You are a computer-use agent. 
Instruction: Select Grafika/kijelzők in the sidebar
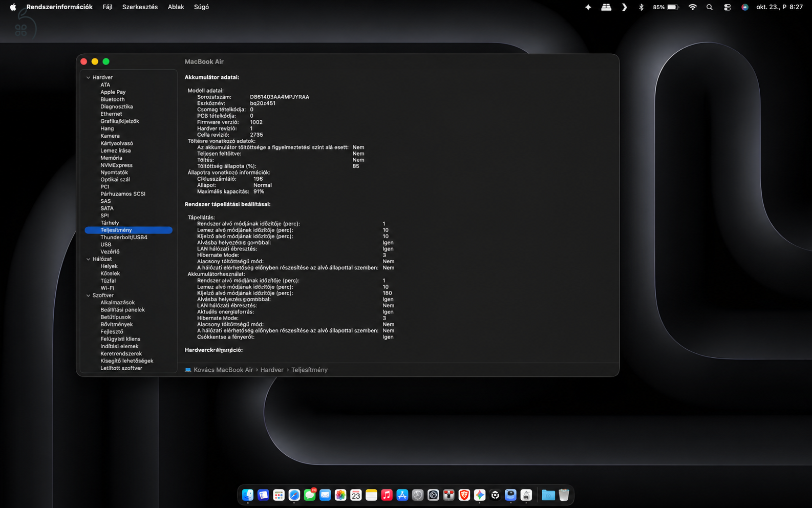[x=120, y=121]
